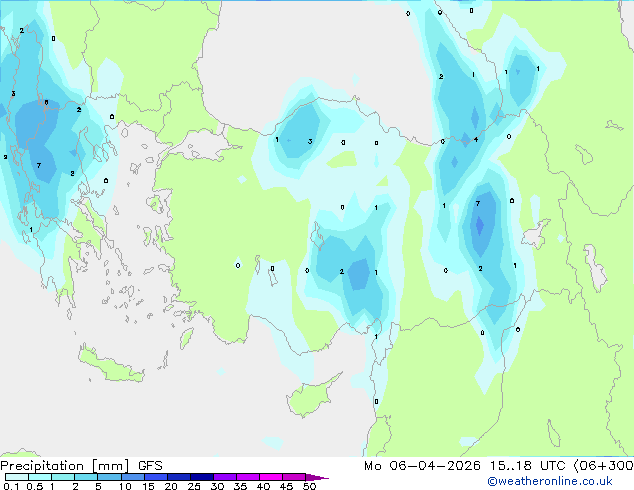
Task: Pick the 10–15 mm legend color box
Action: tap(133, 477)
